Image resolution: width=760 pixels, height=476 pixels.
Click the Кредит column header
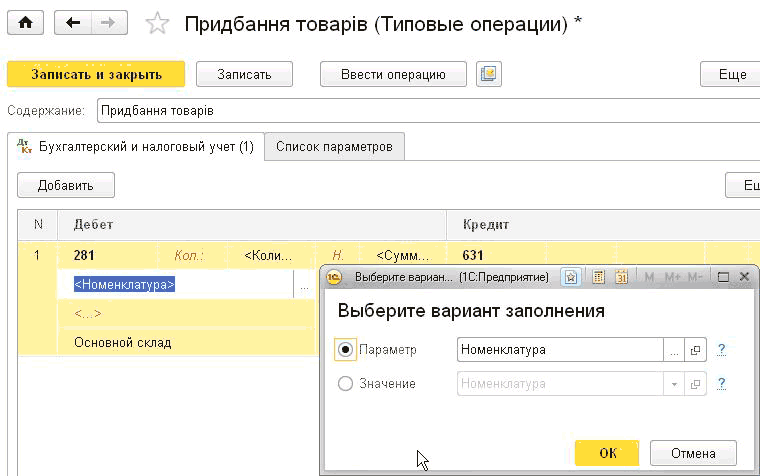pyautogui.click(x=603, y=224)
